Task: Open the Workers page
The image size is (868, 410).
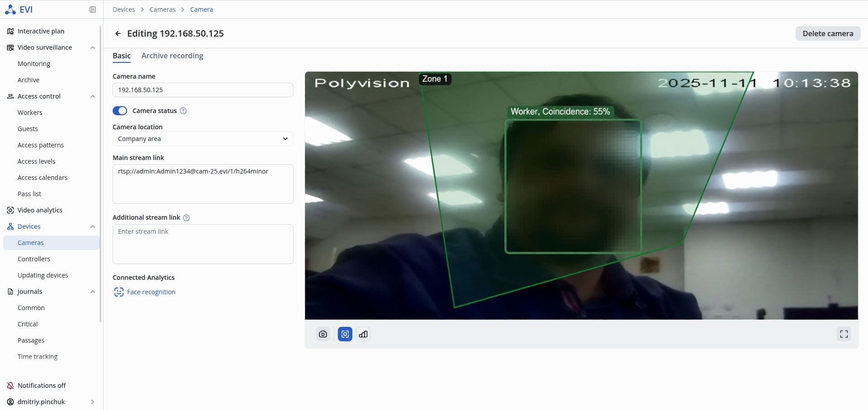Action: tap(30, 113)
